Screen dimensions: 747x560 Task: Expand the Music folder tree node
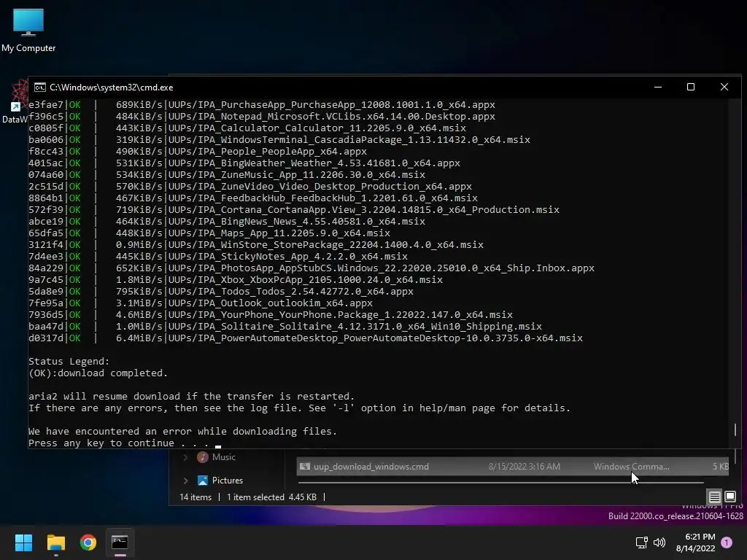pos(185,457)
